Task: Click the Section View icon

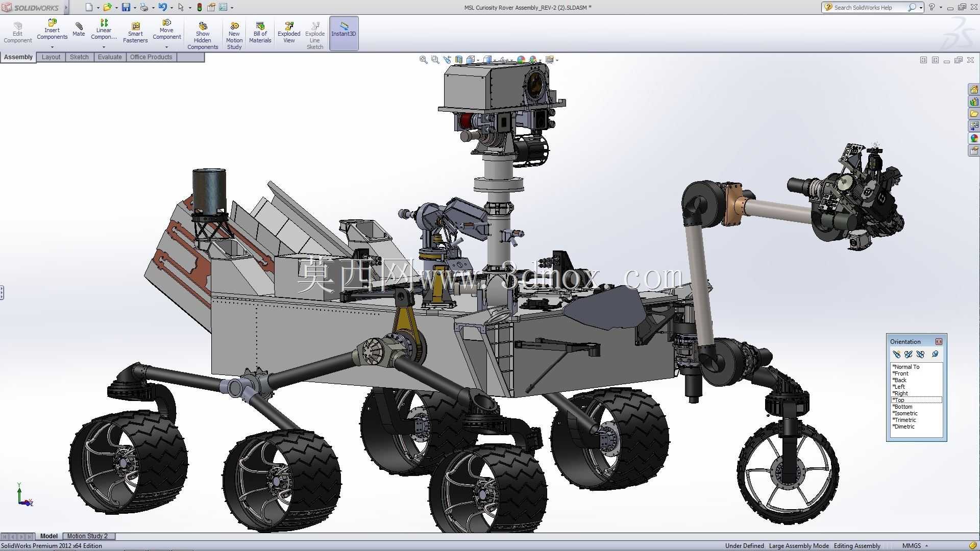Action: [459, 60]
